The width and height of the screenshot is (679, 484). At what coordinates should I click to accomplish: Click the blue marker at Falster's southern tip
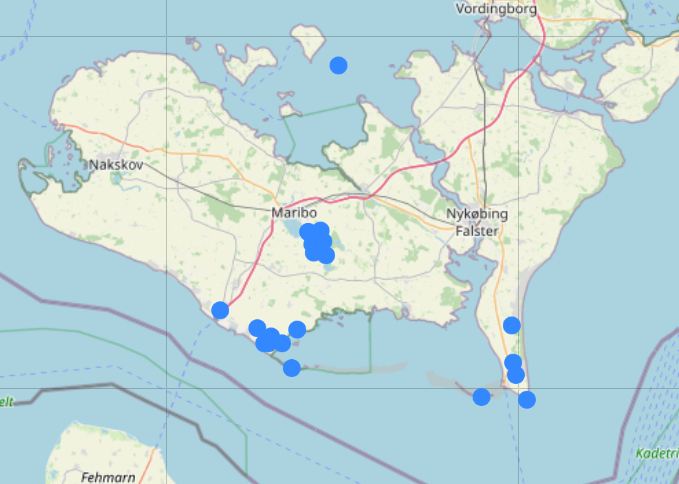point(526,399)
